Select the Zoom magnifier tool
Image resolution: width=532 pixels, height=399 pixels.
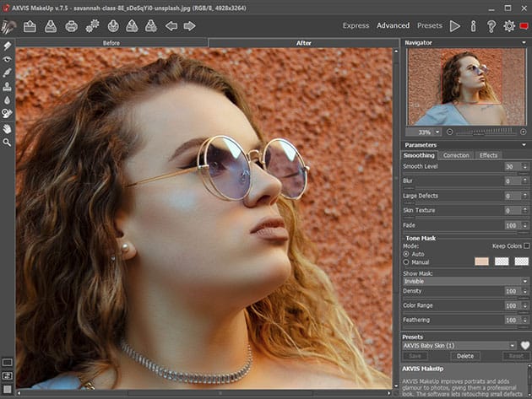pos(8,143)
